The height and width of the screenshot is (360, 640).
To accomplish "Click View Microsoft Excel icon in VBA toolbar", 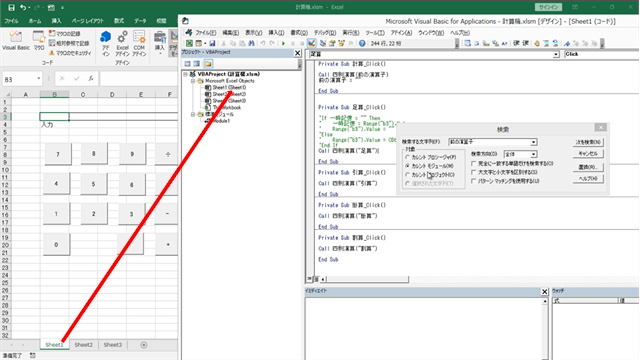I will (x=189, y=43).
